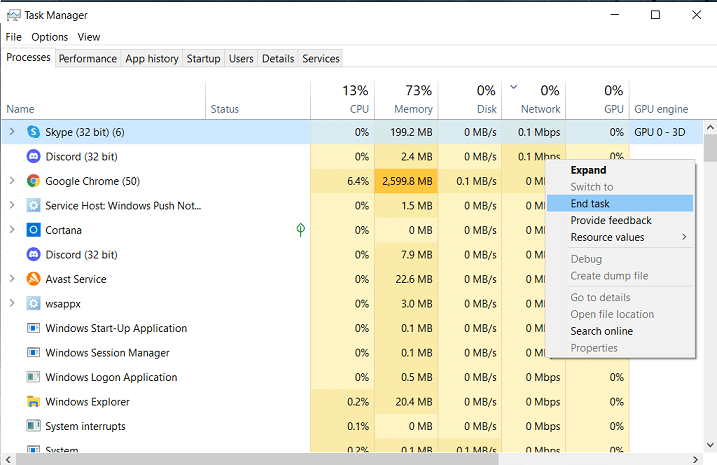The height and width of the screenshot is (465, 717).
Task: Click the Cortana app icon
Action: pos(33,230)
